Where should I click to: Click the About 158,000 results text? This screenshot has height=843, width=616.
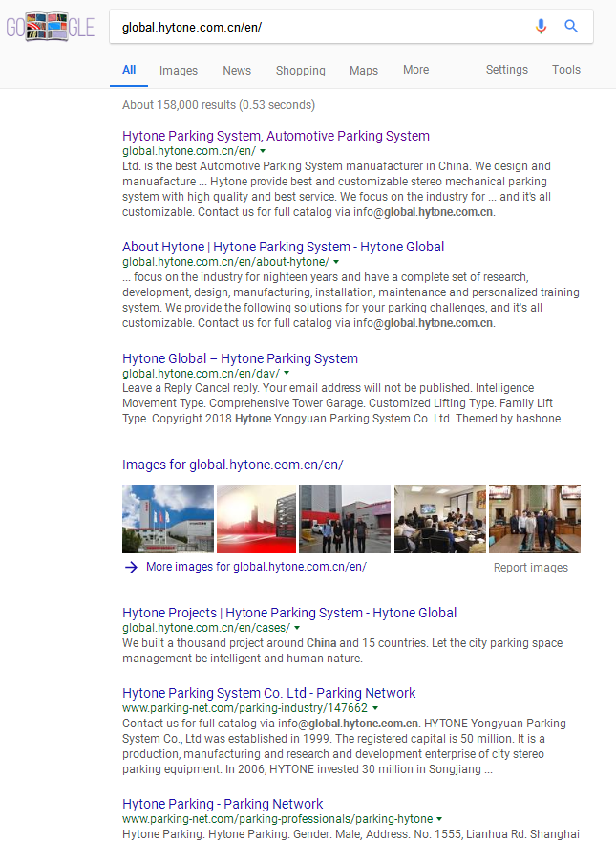click(x=219, y=105)
